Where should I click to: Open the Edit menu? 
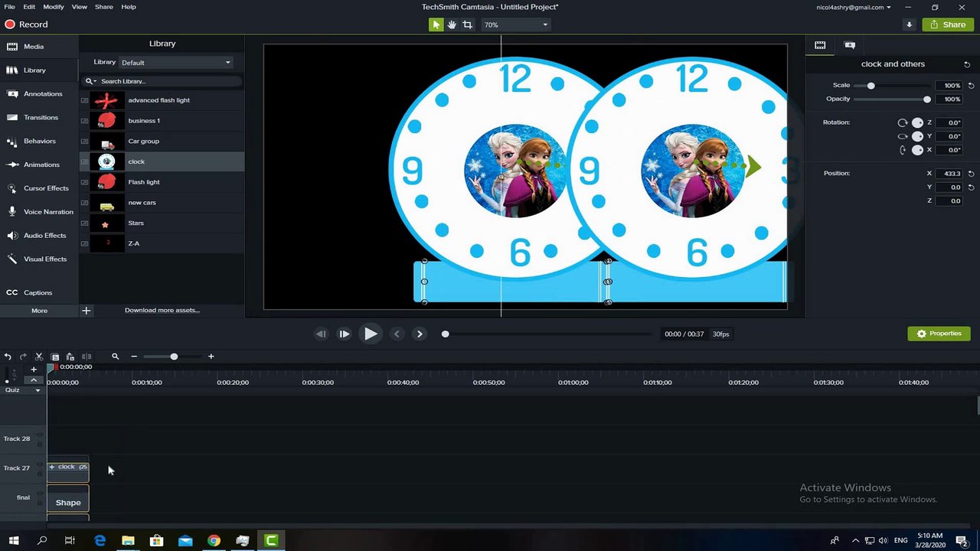29,7
